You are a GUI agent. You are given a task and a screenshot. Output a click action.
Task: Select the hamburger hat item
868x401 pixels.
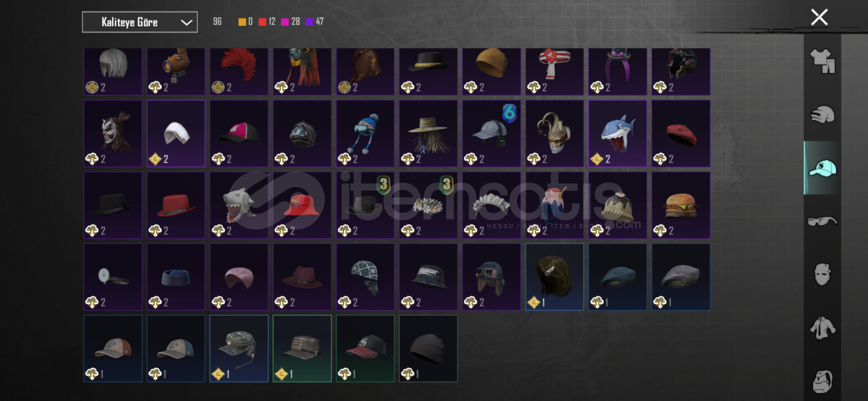(x=681, y=205)
